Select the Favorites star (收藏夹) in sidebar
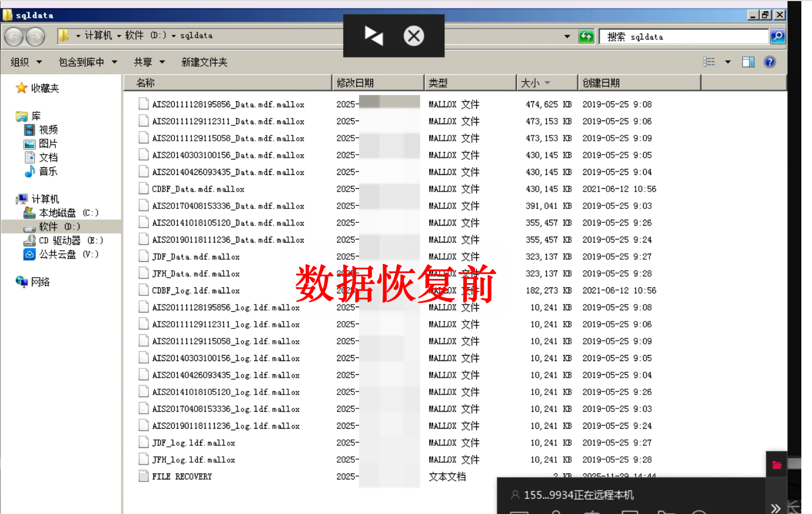 click(x=37, y=88)
